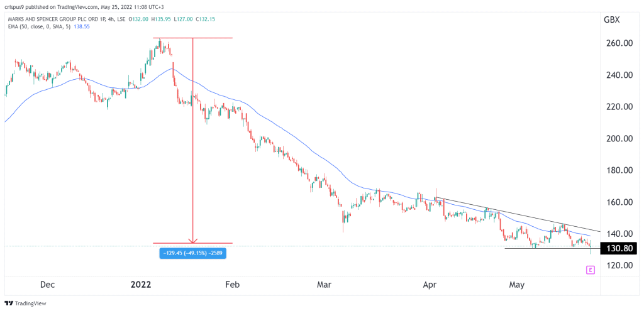Select the 120.00 price axis label
The image size is (644, 311).
pyautogui.click(x=619, y=266)
